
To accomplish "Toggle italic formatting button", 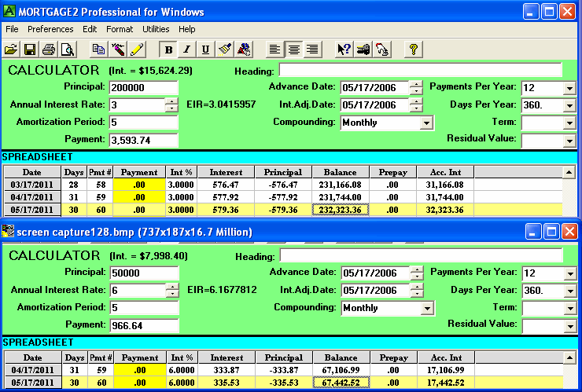I will pyautogui.click(x=186, y=49).
